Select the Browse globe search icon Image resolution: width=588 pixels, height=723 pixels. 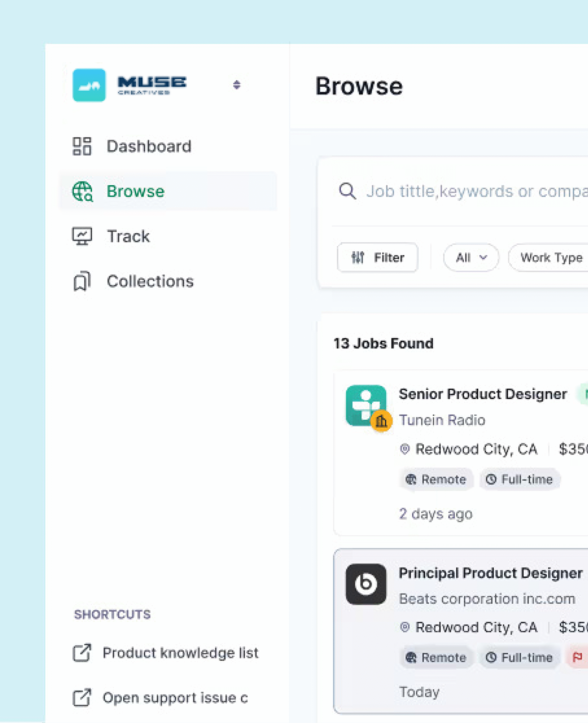click(82, 191)
